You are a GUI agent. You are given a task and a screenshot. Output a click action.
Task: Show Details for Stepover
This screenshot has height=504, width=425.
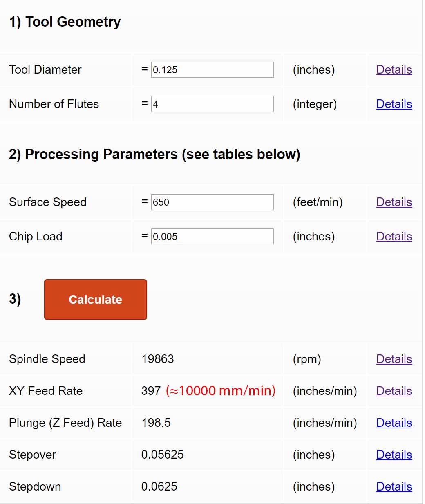click(x=394, y=455)
